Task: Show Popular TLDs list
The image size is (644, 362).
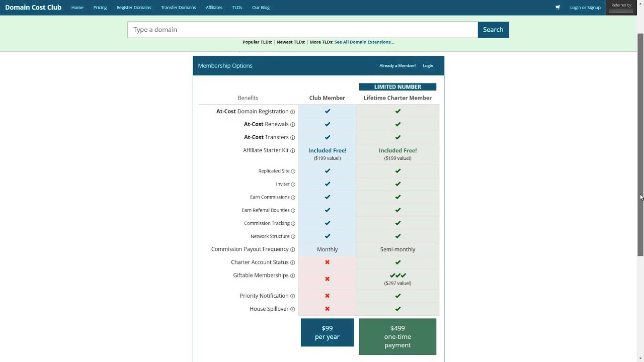Action: click(257, 42)
